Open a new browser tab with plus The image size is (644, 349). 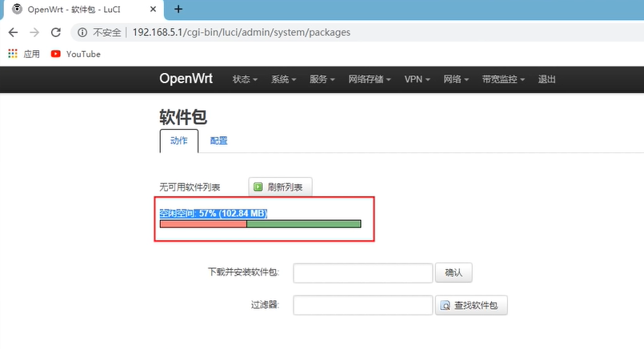point(178,9)
